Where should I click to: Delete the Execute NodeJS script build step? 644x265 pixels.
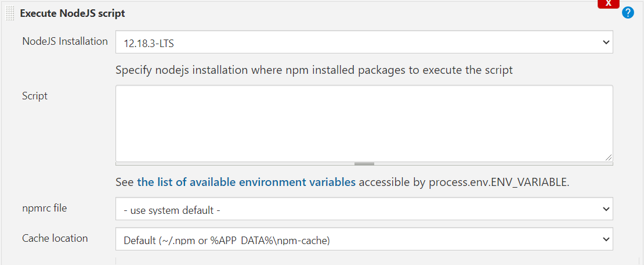tap(608, 3)
